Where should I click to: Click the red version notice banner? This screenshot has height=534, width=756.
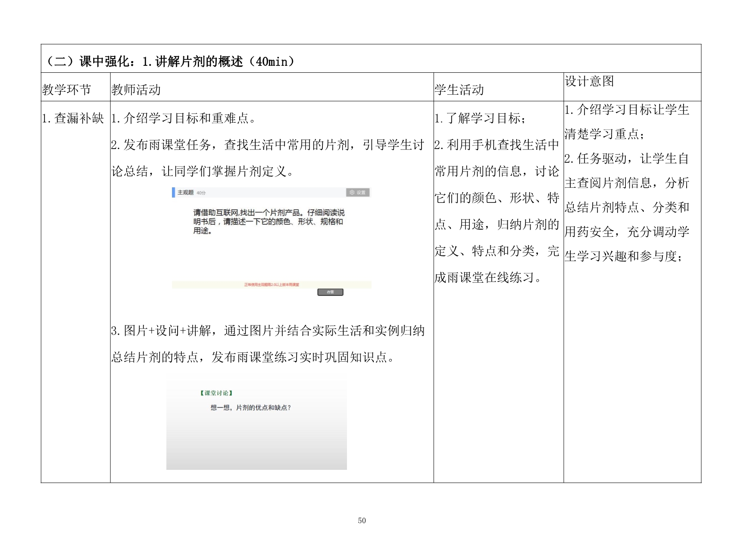coord(272,285)
